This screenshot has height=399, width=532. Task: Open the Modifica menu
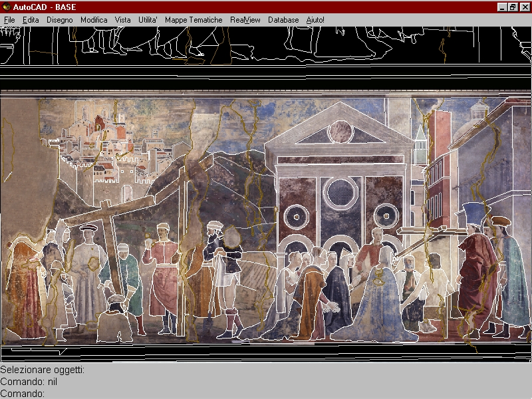(94, 20)
